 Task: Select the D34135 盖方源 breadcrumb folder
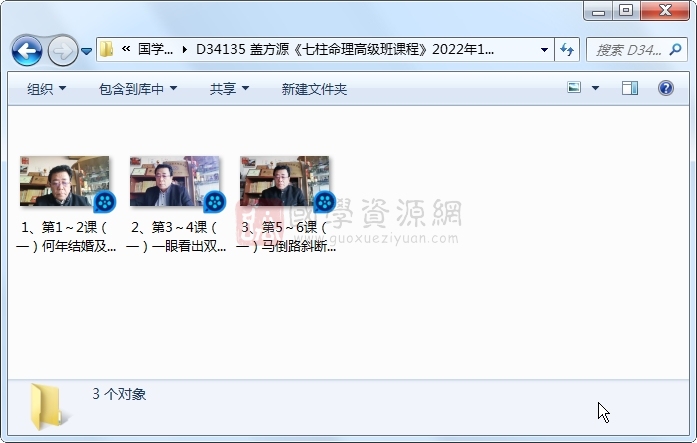[x=345, y=49]
